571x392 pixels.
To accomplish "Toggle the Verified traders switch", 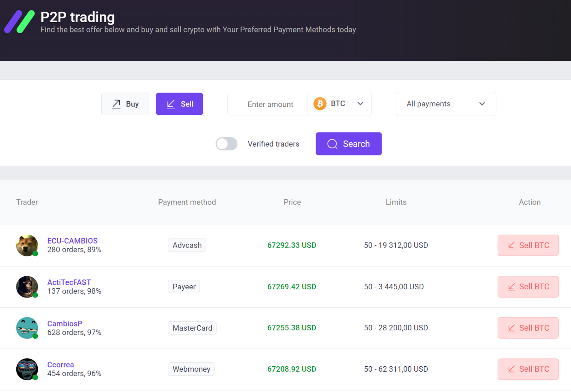I will 227,144.
